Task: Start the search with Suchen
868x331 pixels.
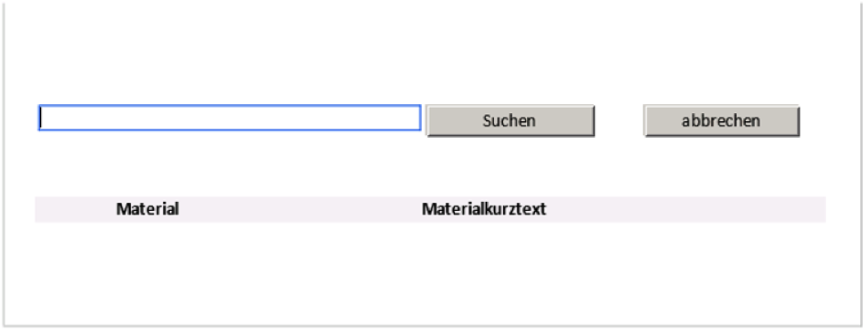Action: click(510, 120)
